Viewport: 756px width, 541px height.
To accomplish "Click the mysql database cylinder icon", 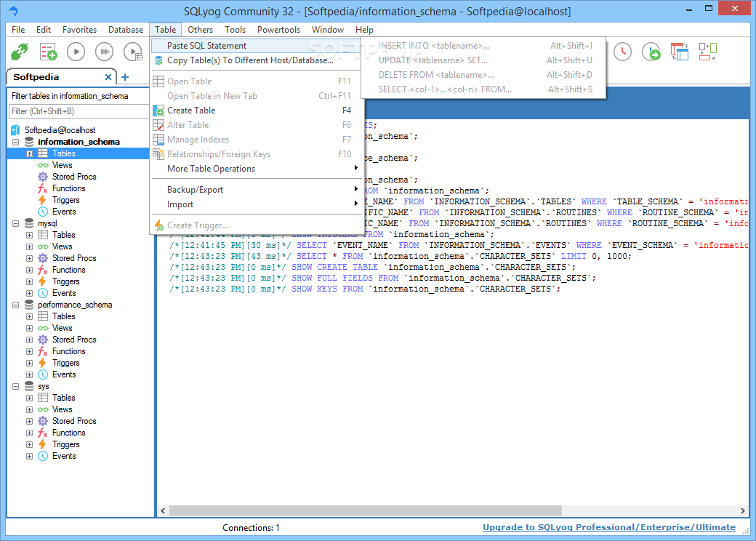I will pos(29,223).
